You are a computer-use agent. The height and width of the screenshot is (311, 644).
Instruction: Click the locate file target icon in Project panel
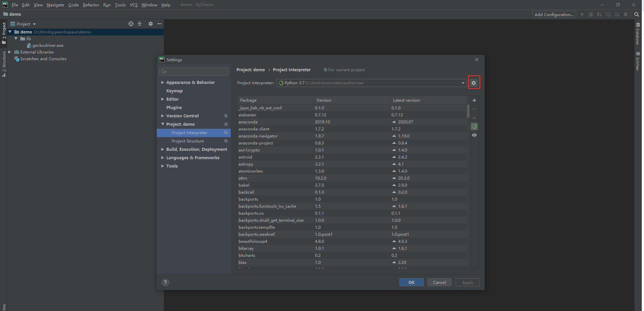pos(131,24)
